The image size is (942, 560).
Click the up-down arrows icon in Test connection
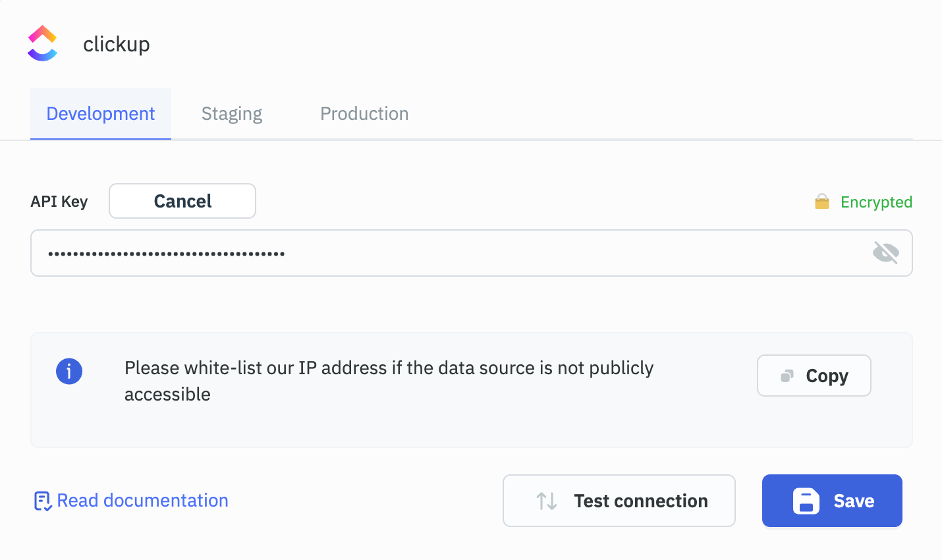545,501
